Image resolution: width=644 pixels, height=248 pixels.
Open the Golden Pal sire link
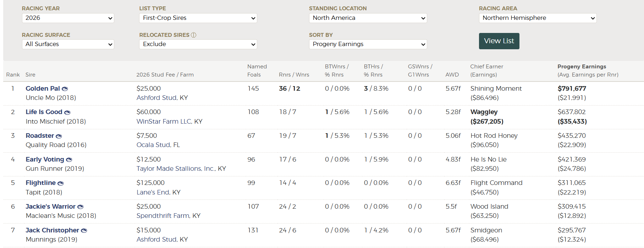pos(43,89)
